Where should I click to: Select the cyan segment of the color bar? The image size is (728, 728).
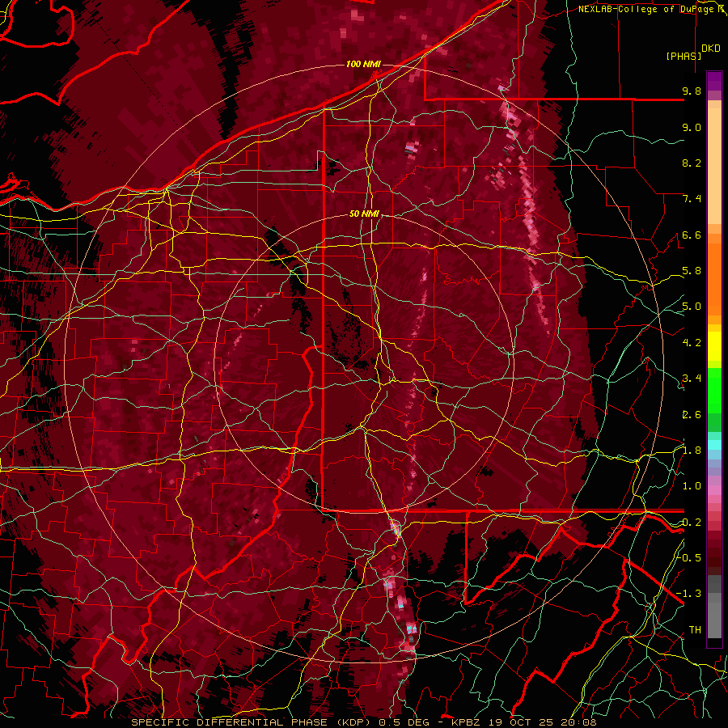(714, 445)
